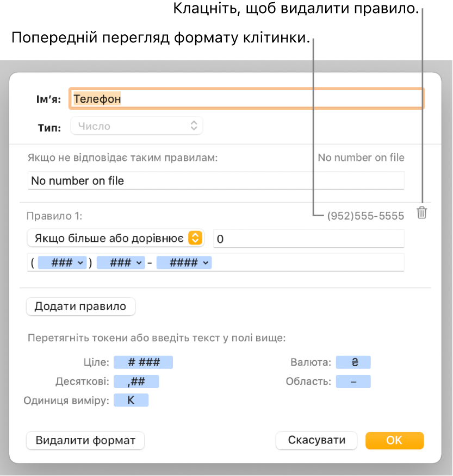The width and height of the screenshot is (453, 476).
Task: Click Видалити формат button
Action: coord(85,441)
